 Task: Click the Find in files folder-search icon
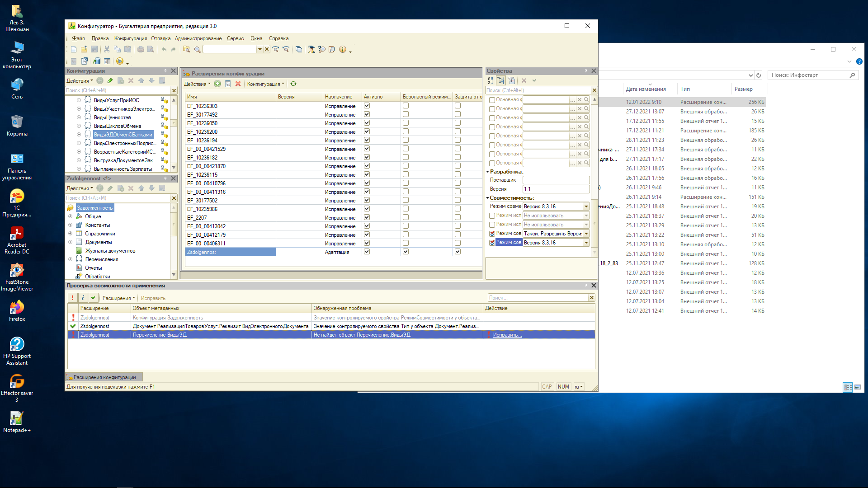[186, 49]
